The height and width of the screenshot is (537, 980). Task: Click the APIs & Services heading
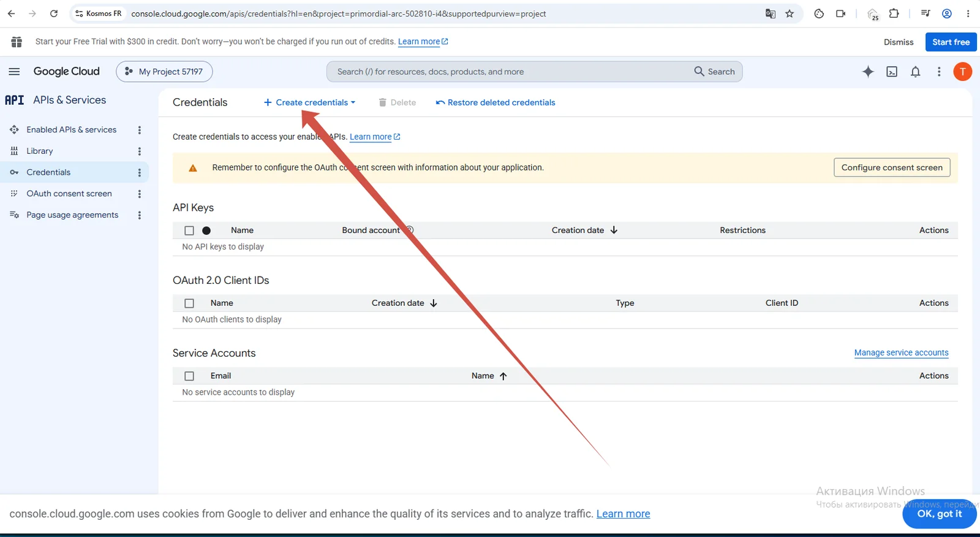[69, 100]
